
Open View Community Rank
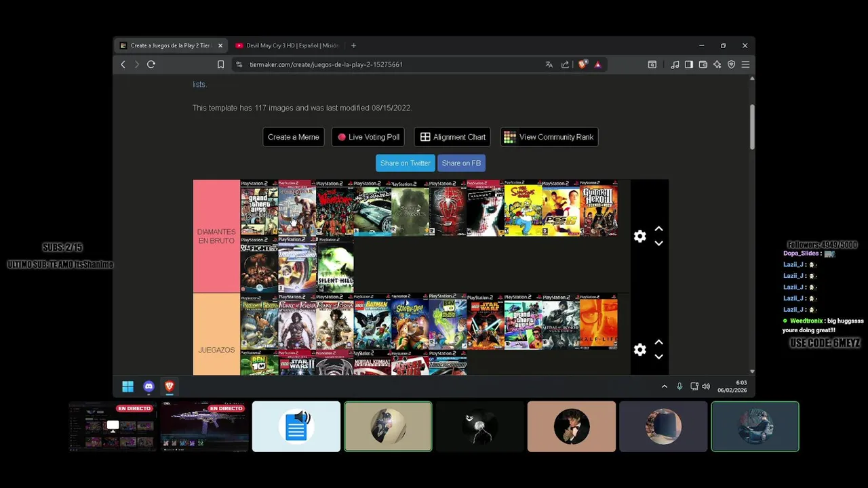tap(549, 137)
